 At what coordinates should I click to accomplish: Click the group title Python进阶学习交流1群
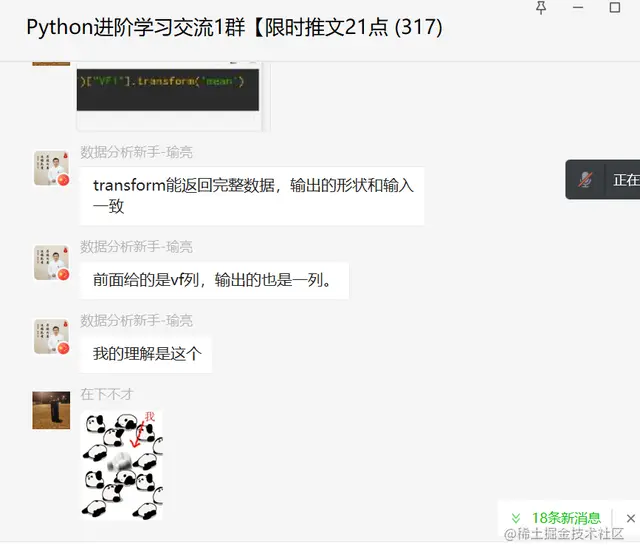[x=136, y=28]
